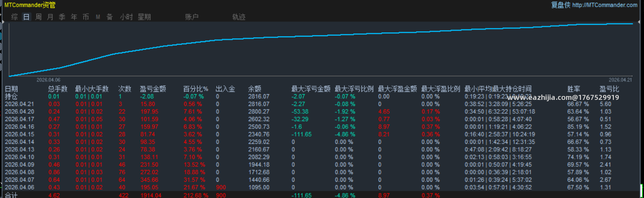Select the M tab
This screenshot has height=198, width=644.
[x=98, y=17]
